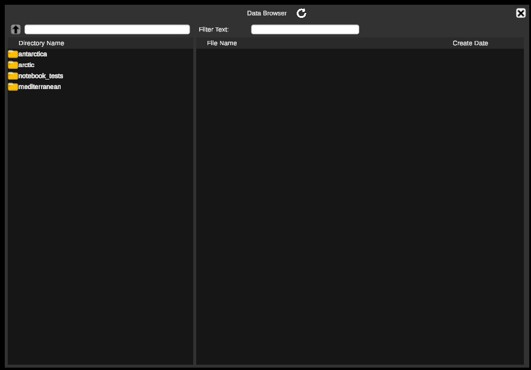This screenshot has height=370, width=531.
Task: Go up to the parent directory
Action: [16, 29]
